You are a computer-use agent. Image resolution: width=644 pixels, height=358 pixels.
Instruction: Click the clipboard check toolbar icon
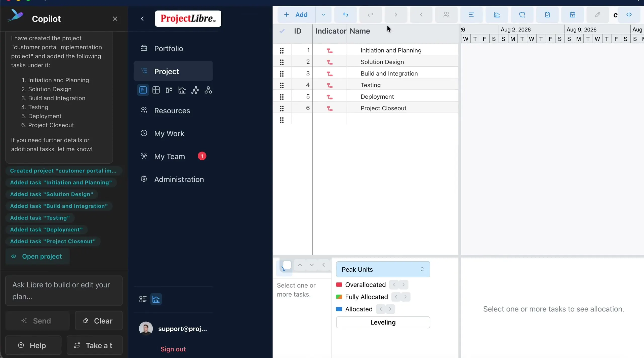pyautogui.click(x=547, y=15)
